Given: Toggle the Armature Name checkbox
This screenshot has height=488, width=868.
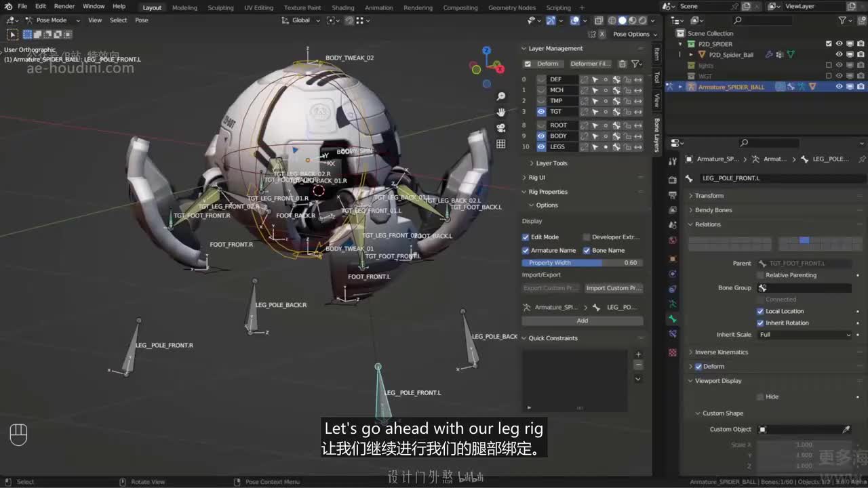Looking at the screenshot, I should tap(526, 251).
